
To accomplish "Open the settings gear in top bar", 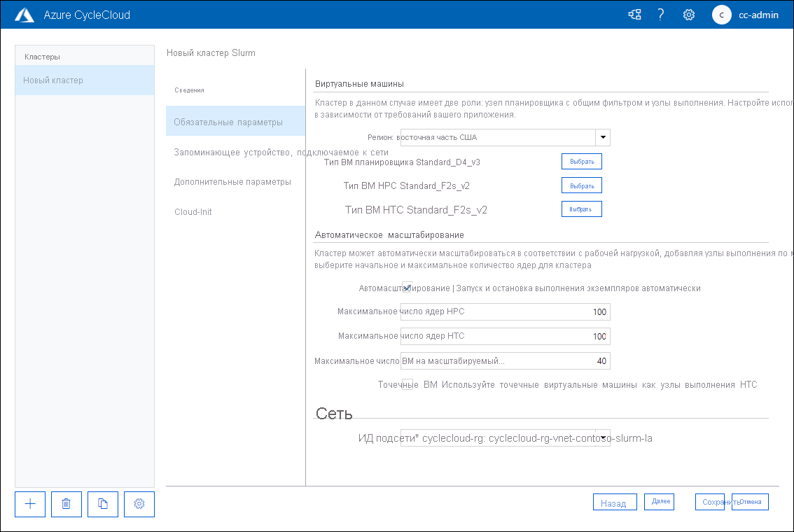I will (689, 15).
